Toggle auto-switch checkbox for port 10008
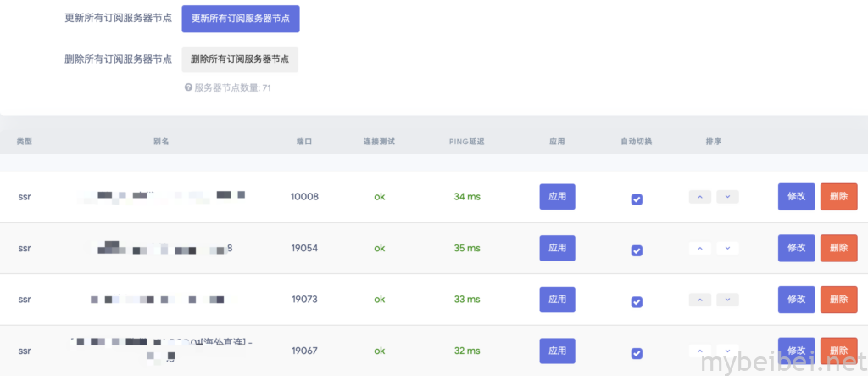The height and width of the screenshot is (376, 868). click(637, 199)
